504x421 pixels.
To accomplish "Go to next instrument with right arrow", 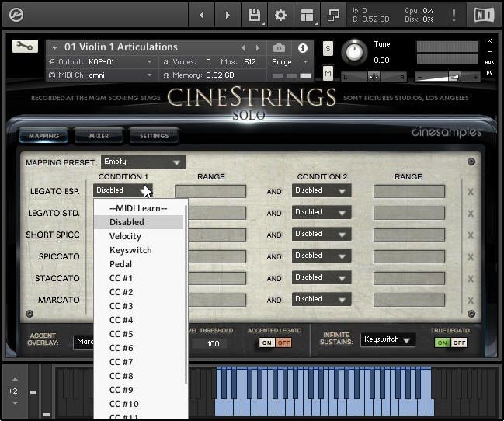I will 228,15.
